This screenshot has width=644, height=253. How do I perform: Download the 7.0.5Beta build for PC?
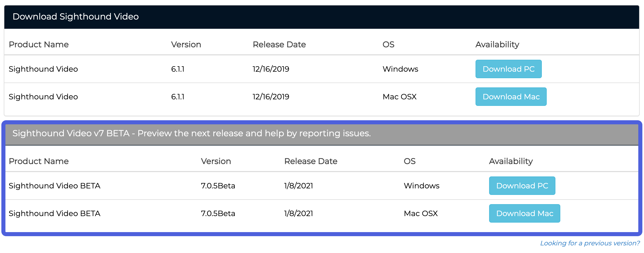click(522, 186)
